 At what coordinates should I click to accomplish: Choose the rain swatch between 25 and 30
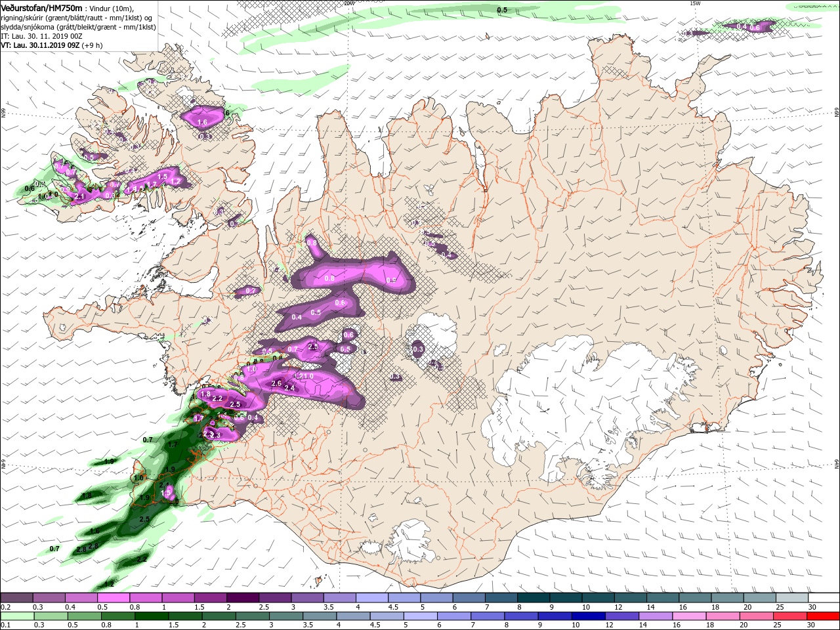point(789,616)
